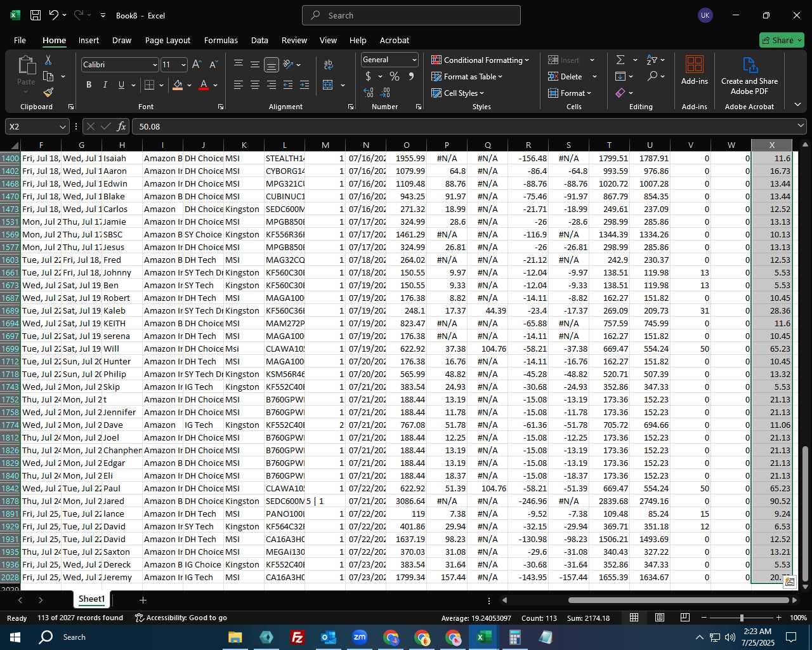
Task: Click Create and Share Adobe PDF
Action: [749, 76]
